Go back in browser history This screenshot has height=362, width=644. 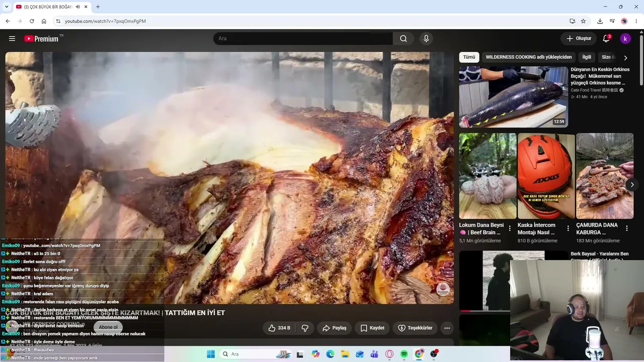click(x=8, y=21)
